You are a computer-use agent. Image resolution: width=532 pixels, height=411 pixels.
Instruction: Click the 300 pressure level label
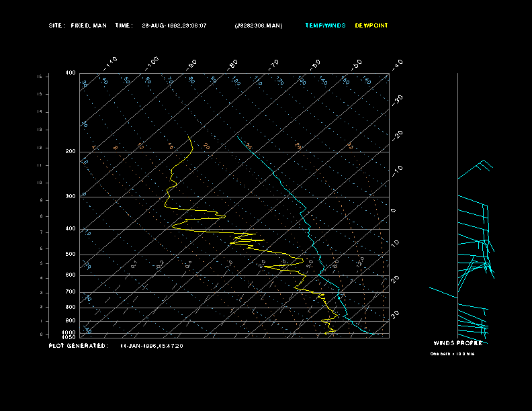71,197
